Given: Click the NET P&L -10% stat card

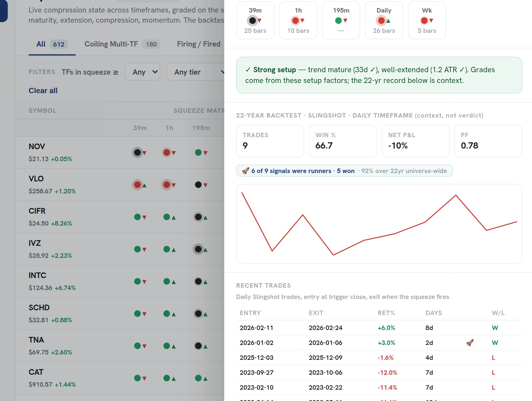Looking at the screenshot, I should pyautogui.click(x=416, y=141).
